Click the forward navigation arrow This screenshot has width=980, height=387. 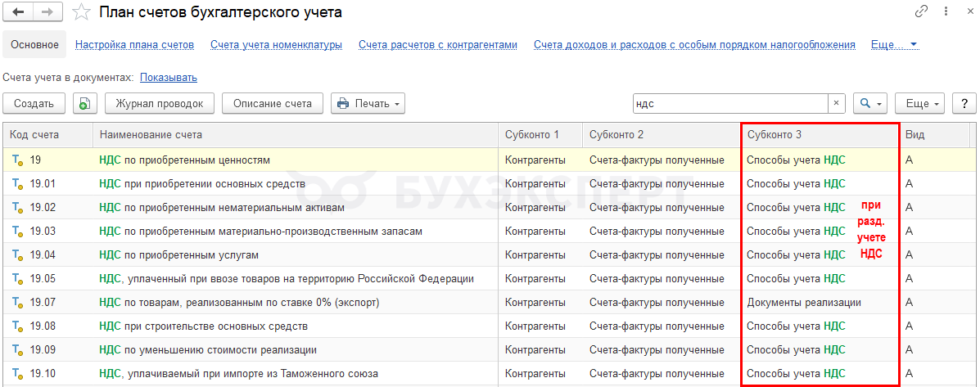click(x=47, y=12)
